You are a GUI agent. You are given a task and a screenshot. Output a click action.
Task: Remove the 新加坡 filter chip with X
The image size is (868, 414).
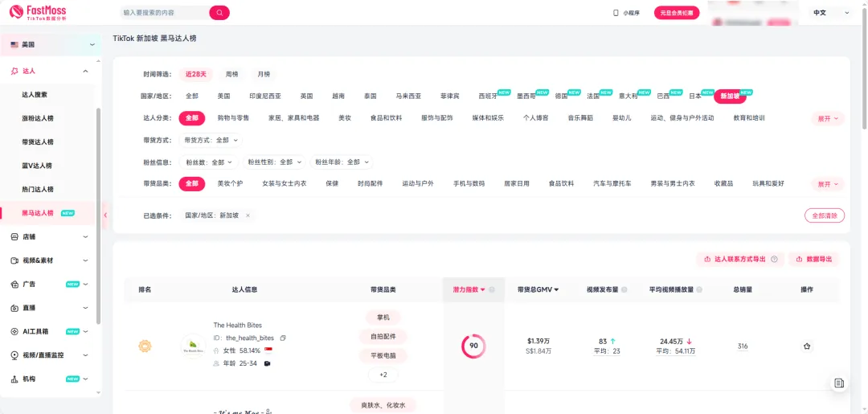click(x=248, y=215)
